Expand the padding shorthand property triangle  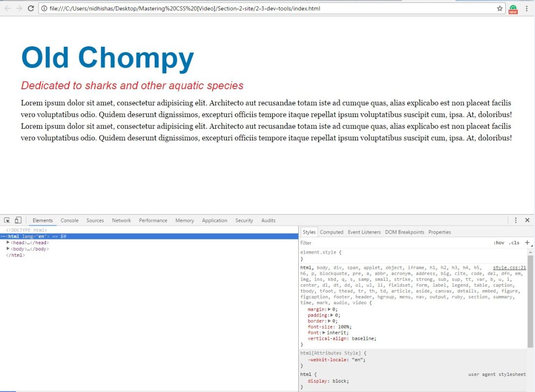pyautogui.click(x=332, y=315)
